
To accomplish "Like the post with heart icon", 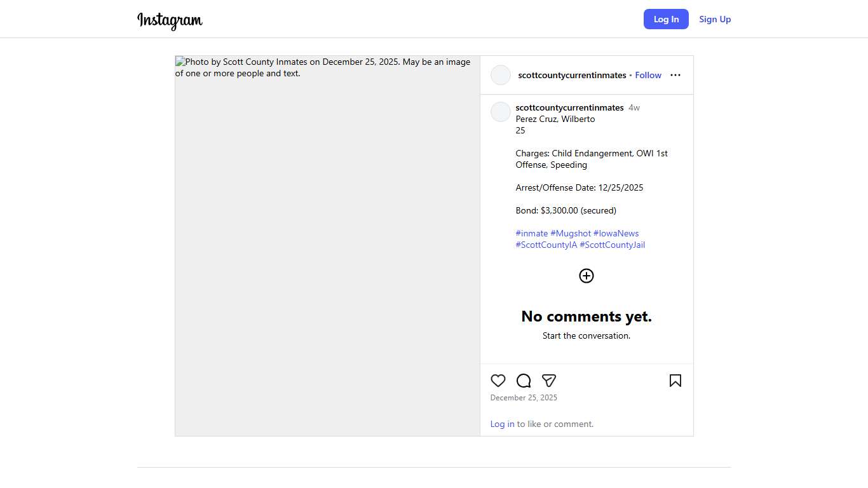I will tap(498, 381).
